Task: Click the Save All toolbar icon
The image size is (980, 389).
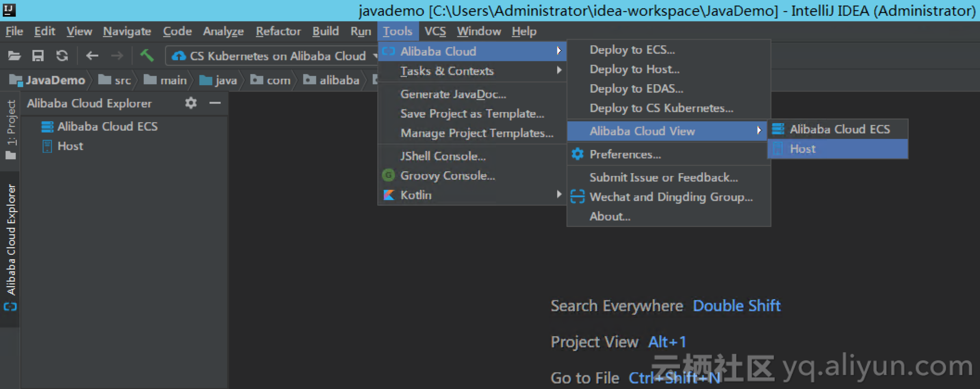Action: click(38, 56)
